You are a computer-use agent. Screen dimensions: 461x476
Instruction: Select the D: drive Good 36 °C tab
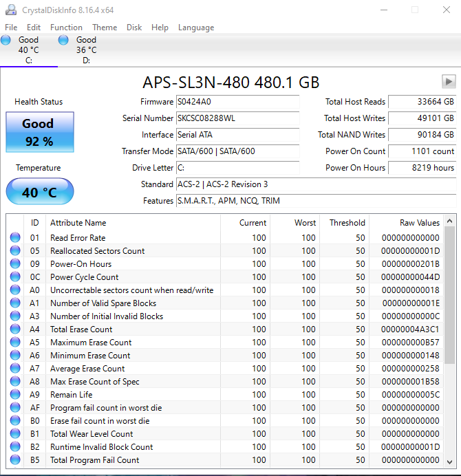click(85, 50)
